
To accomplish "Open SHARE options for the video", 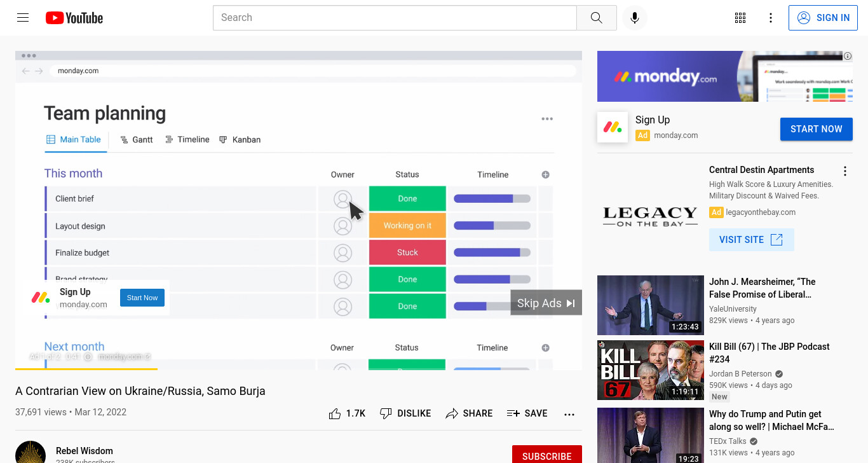I will [x=469, y=413].
